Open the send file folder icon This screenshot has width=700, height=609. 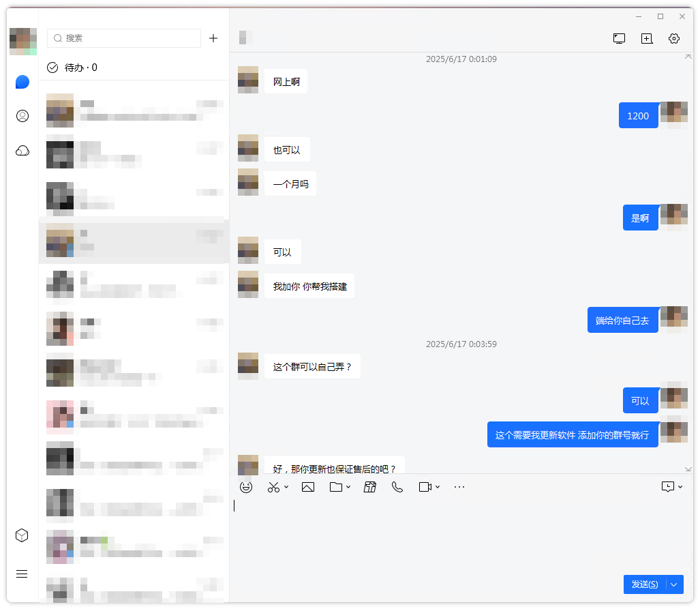tap(335, 487)
